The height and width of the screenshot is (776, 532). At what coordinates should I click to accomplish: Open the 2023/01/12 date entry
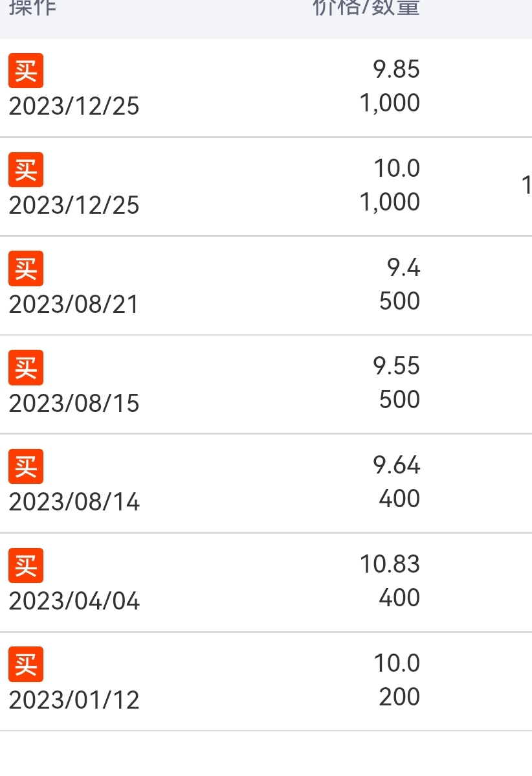[74, 700]
